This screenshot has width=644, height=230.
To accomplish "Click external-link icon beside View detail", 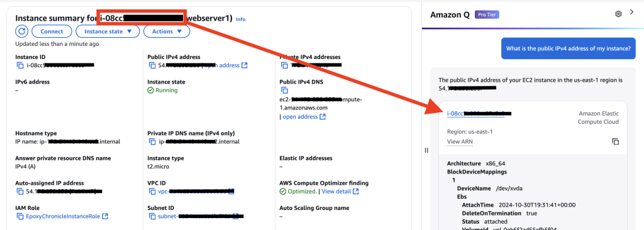I will 356,192.
